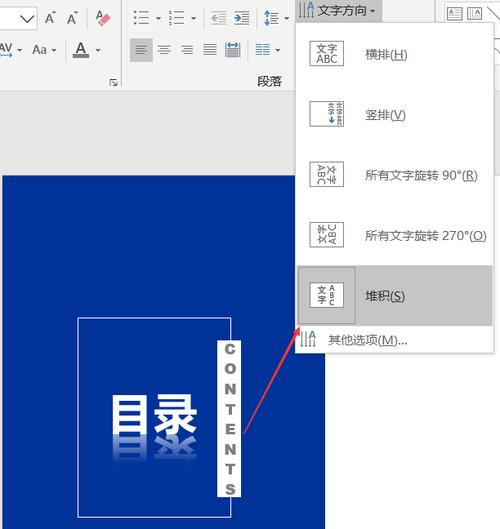The height and width of the screenshot is (529, 500).
Task: Open font color dropdown arrow
Action: 98,50
